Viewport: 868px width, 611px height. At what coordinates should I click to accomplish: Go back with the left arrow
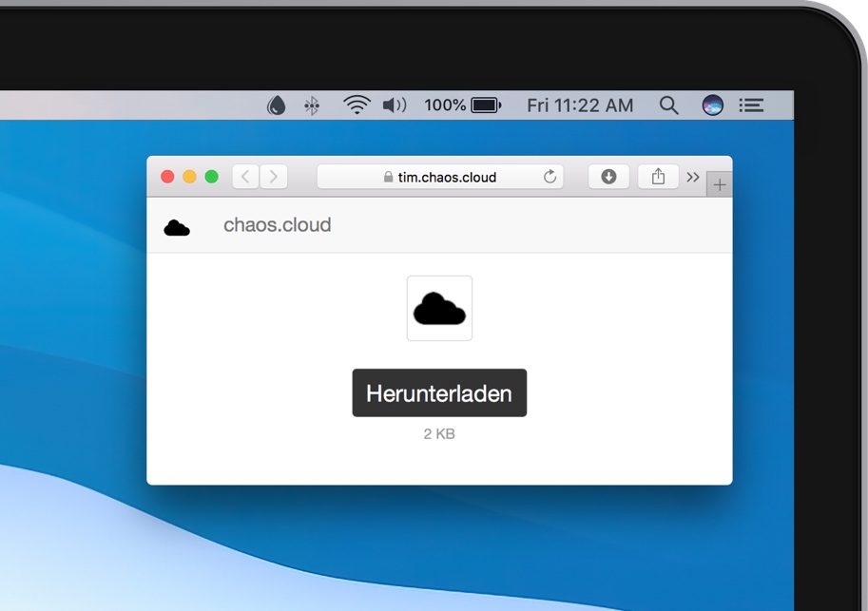[x=245, y=177]
